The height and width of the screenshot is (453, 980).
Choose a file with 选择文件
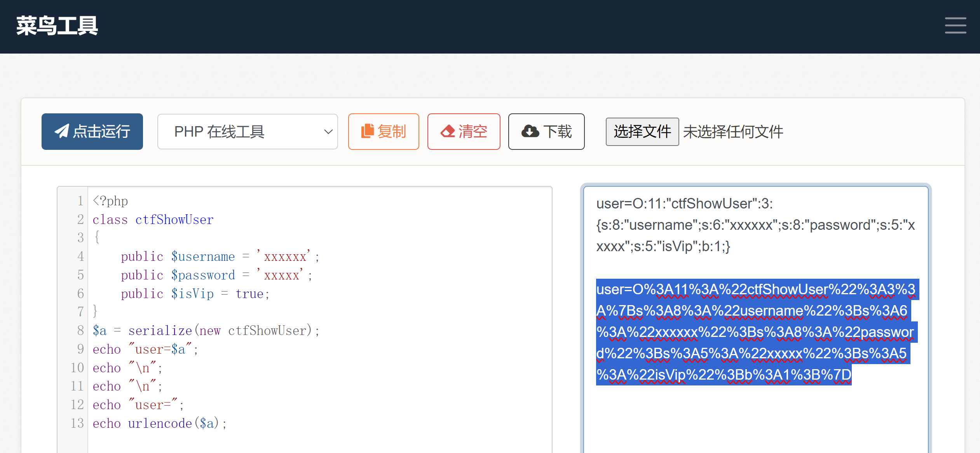tap(642, 132)
